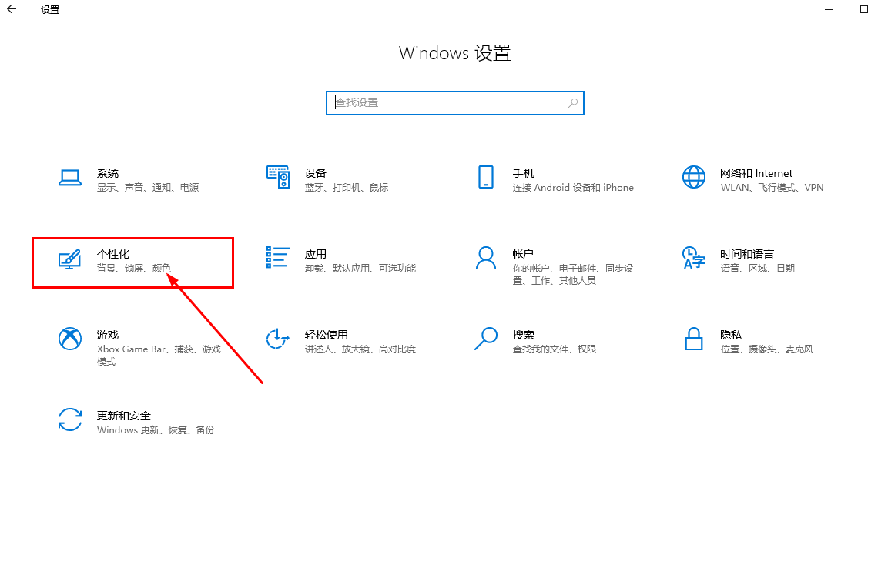Click the text 连接 Android 设备和 iPhone
Screen dimensions: 888x588
(573, 187)
